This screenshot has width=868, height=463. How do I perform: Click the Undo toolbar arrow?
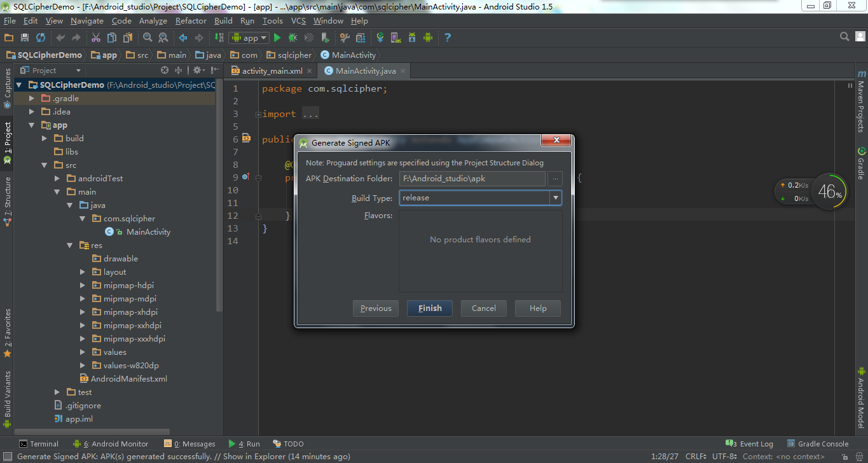[x=60, y=38]
